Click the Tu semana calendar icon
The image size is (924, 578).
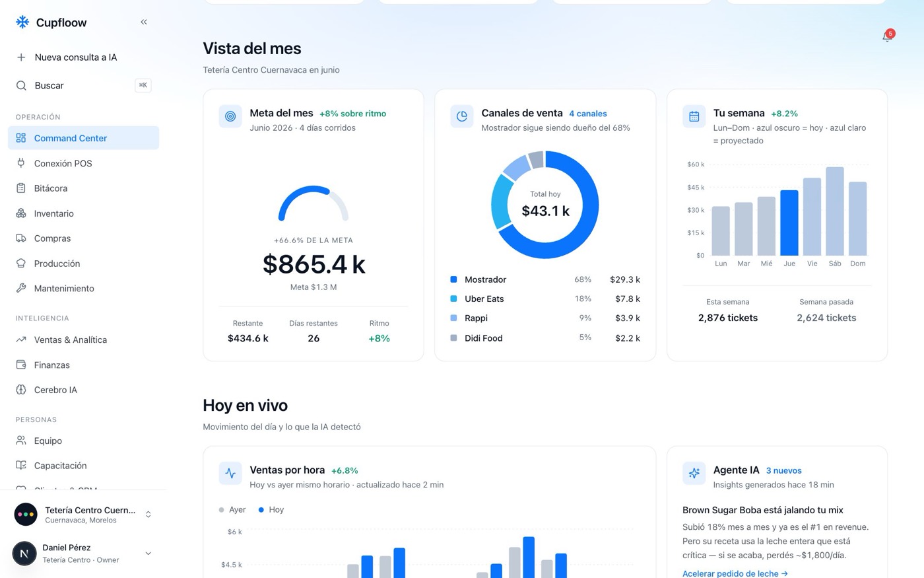point(694,116)
